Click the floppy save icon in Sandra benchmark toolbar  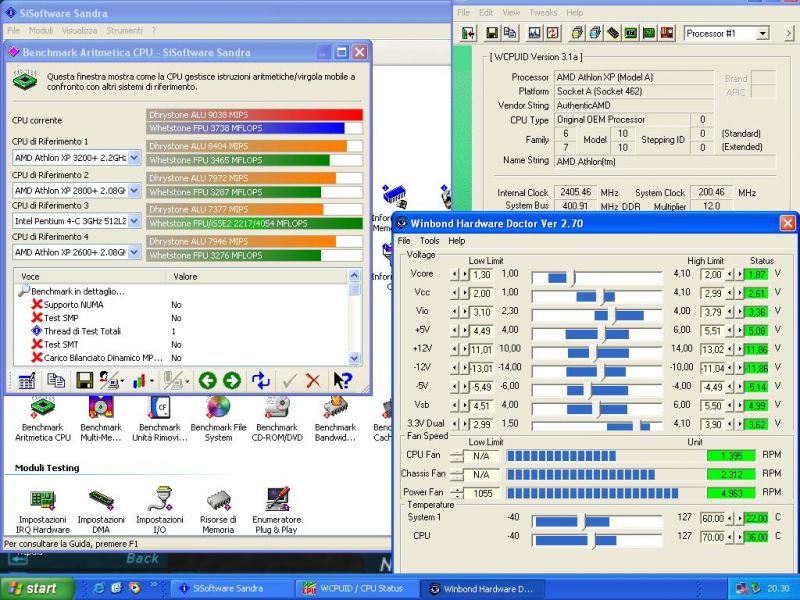click(84, 381)
